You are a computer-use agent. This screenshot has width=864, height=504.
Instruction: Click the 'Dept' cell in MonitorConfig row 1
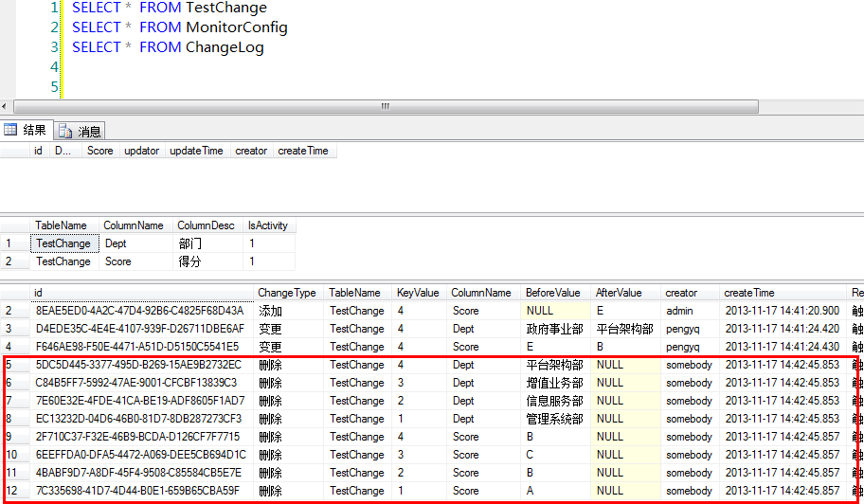point(135,243)
